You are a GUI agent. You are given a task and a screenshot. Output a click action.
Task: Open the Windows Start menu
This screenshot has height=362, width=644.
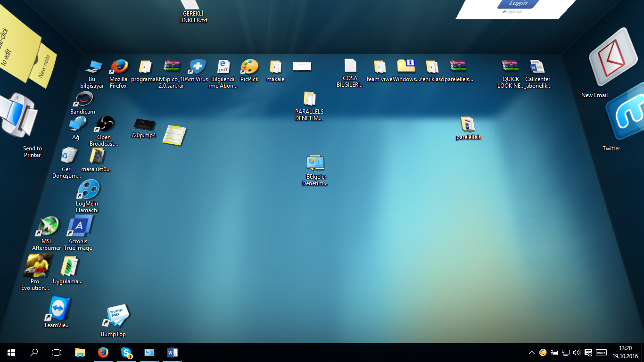10,352
